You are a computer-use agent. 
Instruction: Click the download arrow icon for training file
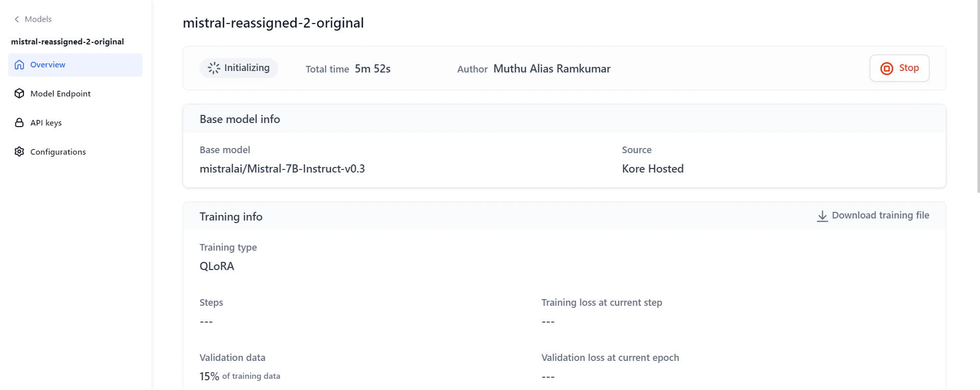click(x=822, y=215)
